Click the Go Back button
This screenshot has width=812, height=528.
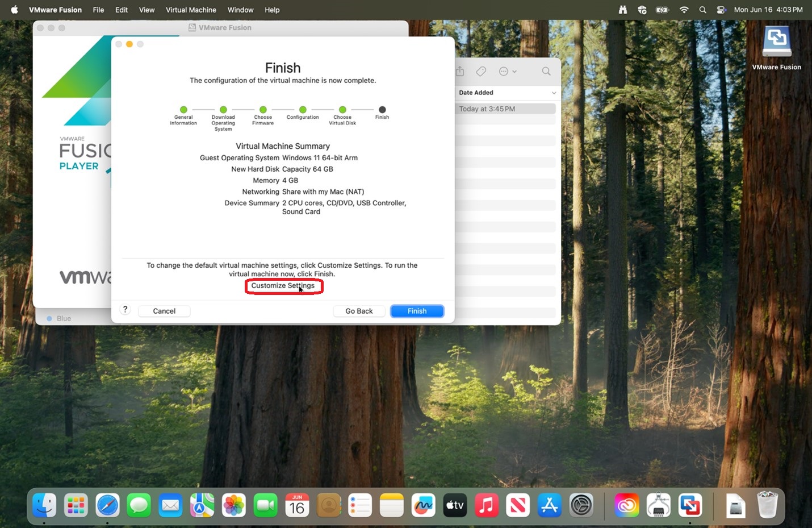tap(359, 311)
